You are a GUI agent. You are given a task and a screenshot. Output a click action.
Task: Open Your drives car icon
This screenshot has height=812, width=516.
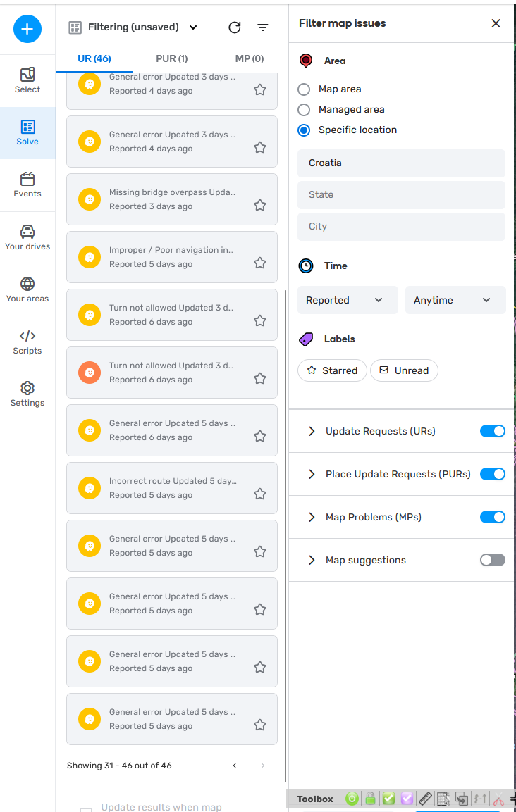(27, 237)
